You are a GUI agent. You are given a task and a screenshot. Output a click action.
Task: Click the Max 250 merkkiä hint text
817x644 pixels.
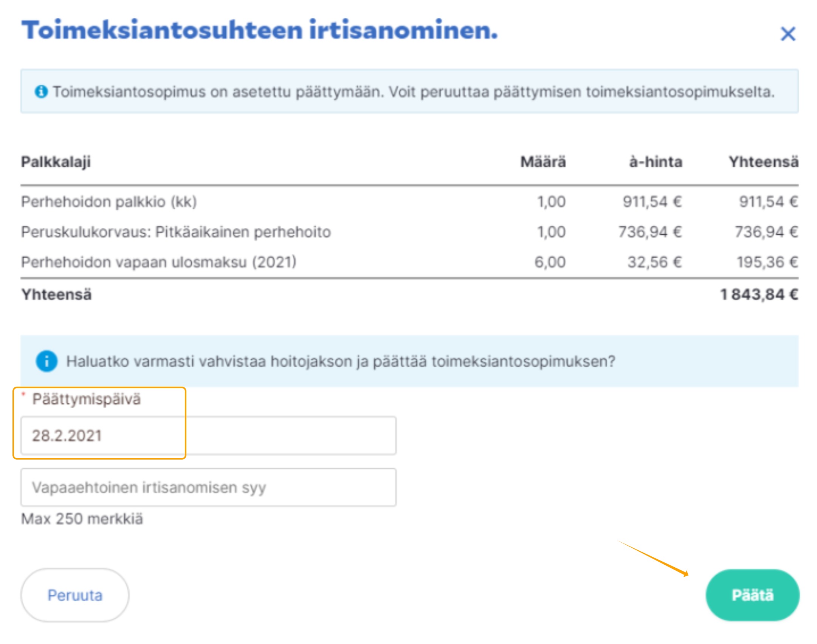[x=82, y=519]
